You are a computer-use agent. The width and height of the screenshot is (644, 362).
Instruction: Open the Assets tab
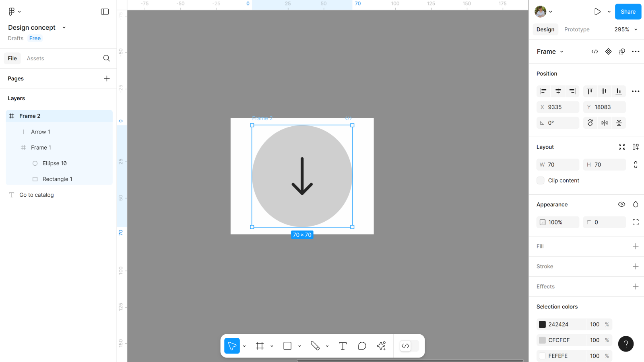(x=35, y=58)
